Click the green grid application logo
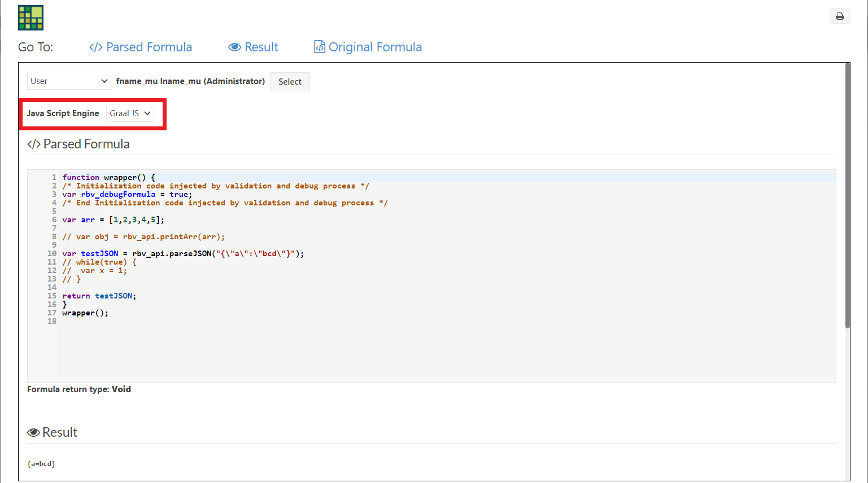This screenshot has width=868, height=483. pos(30,17)
